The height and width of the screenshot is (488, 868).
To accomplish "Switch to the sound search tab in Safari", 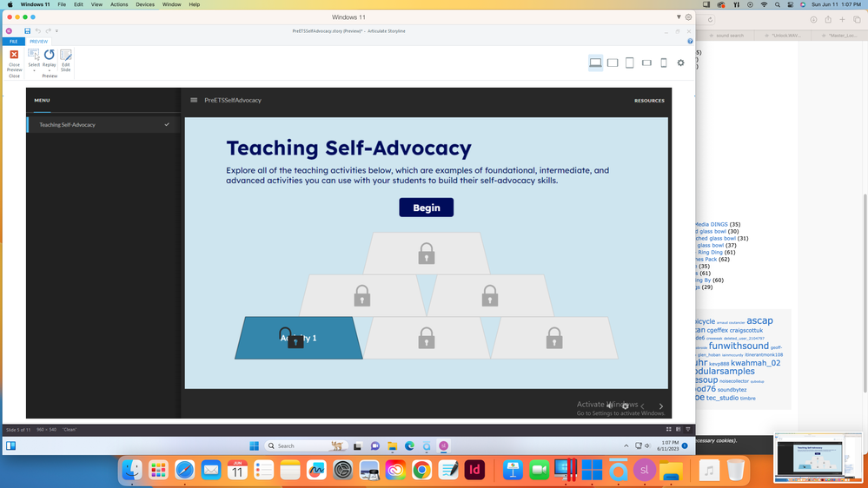I will point(727,36).
